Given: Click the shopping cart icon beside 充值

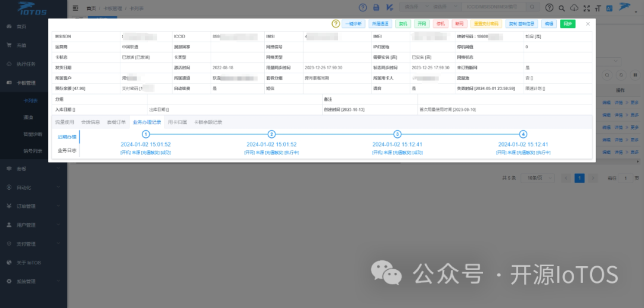Looking at the screenshot, I should point(9,45).
